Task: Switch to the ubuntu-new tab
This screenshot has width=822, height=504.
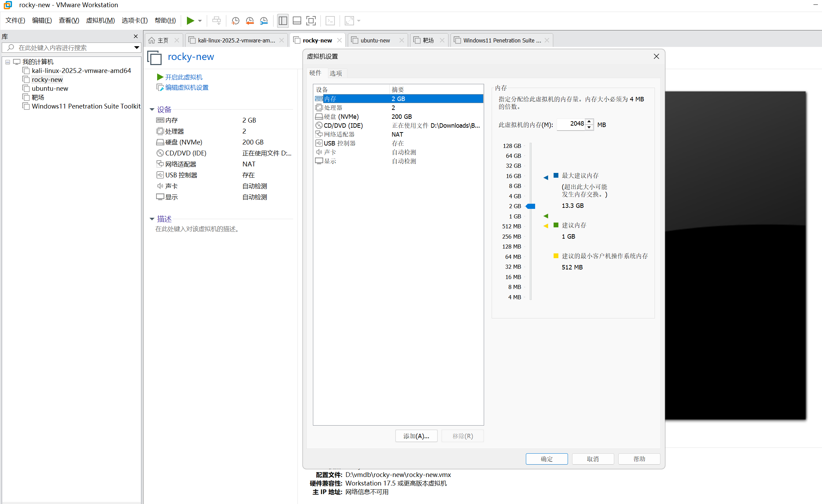Action: pos(375,40)
